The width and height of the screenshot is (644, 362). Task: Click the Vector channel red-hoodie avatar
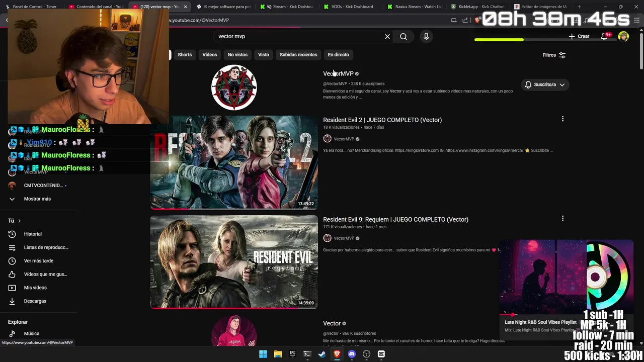[234, 330]
